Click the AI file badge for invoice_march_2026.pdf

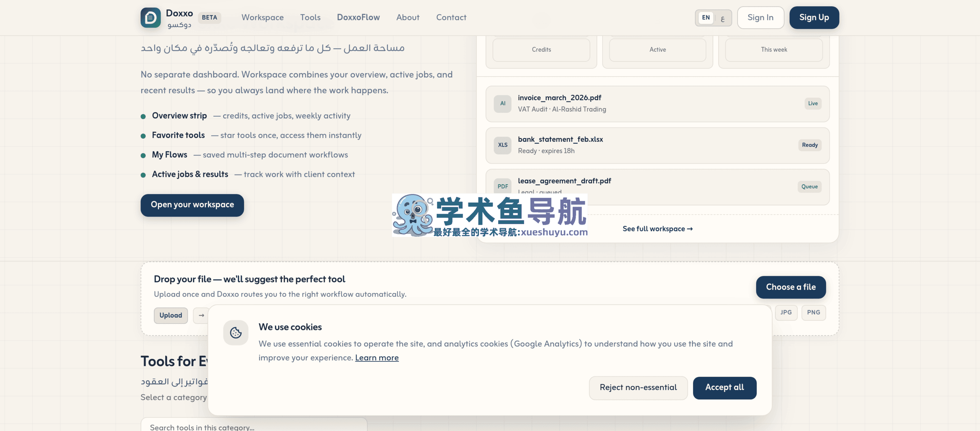(503, 103)
